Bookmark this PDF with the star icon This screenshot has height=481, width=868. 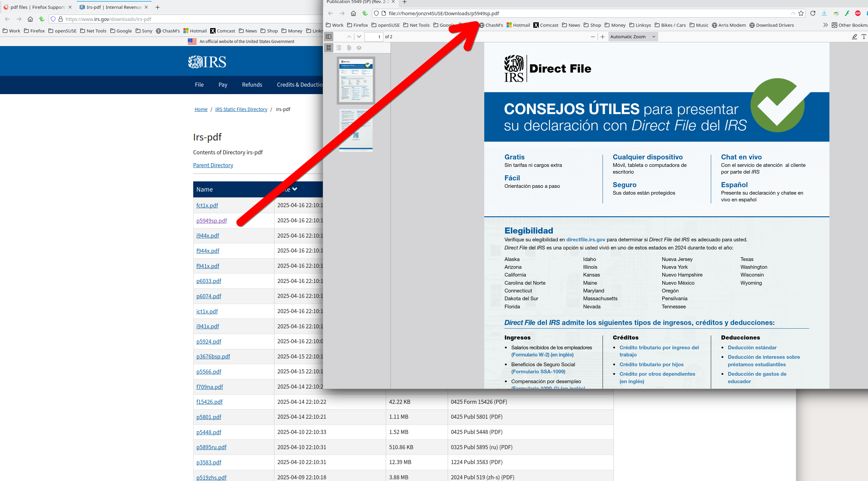(801, 13)
